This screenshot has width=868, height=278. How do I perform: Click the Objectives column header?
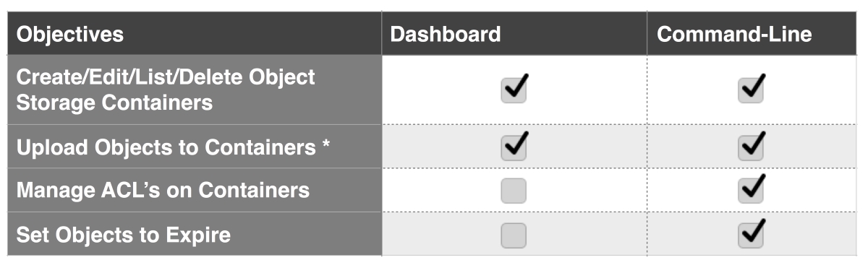70,35
